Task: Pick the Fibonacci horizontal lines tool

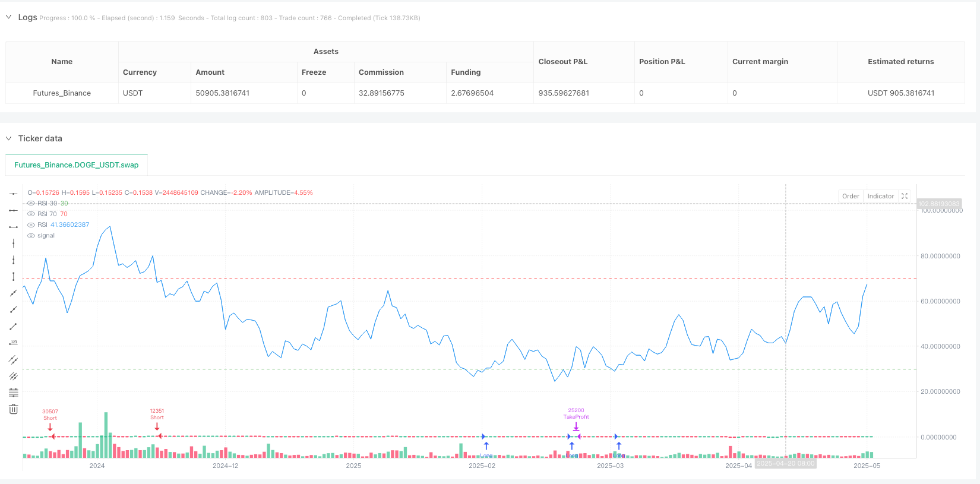Action: point(13,393)
